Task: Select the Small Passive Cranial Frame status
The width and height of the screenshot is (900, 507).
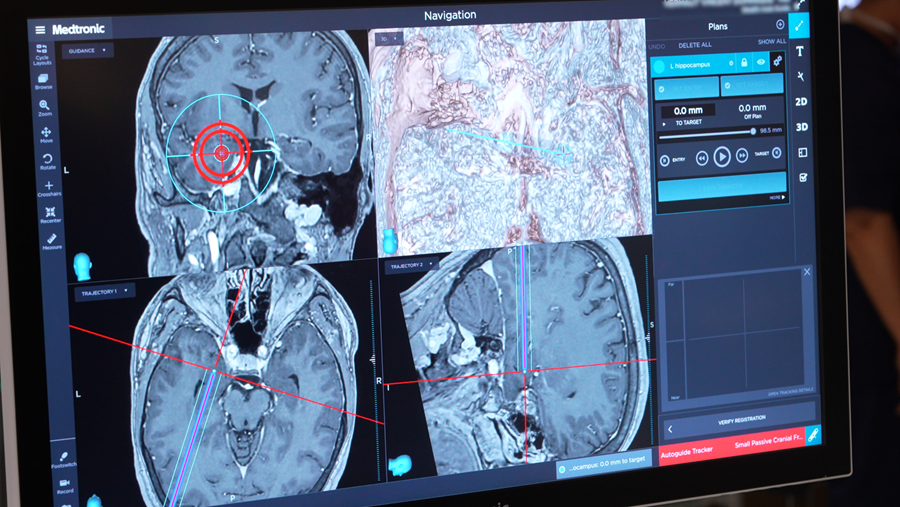Action: (769, 440)
